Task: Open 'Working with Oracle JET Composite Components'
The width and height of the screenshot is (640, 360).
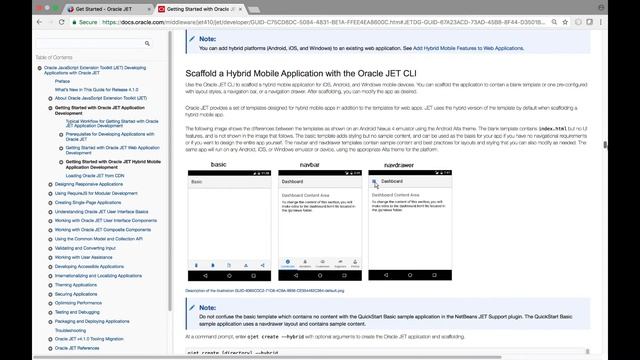Action: click(103, 230)
